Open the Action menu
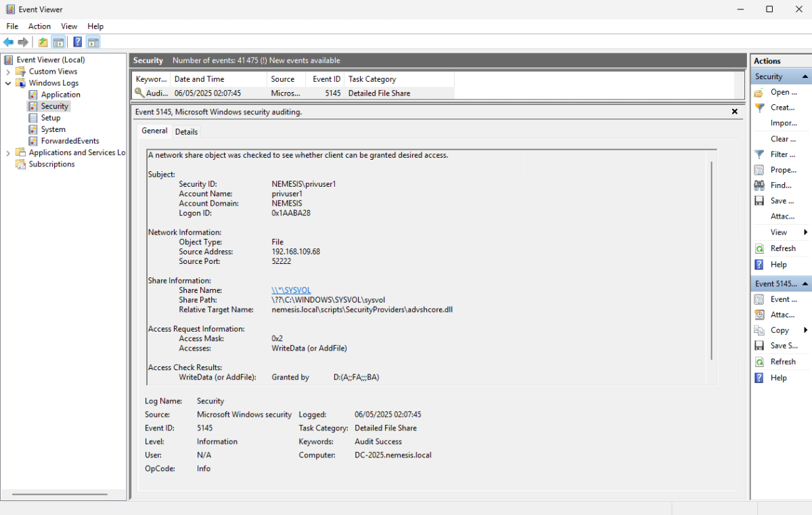The width and height of the screenshot is (812, 515). [x=39, y=26]
